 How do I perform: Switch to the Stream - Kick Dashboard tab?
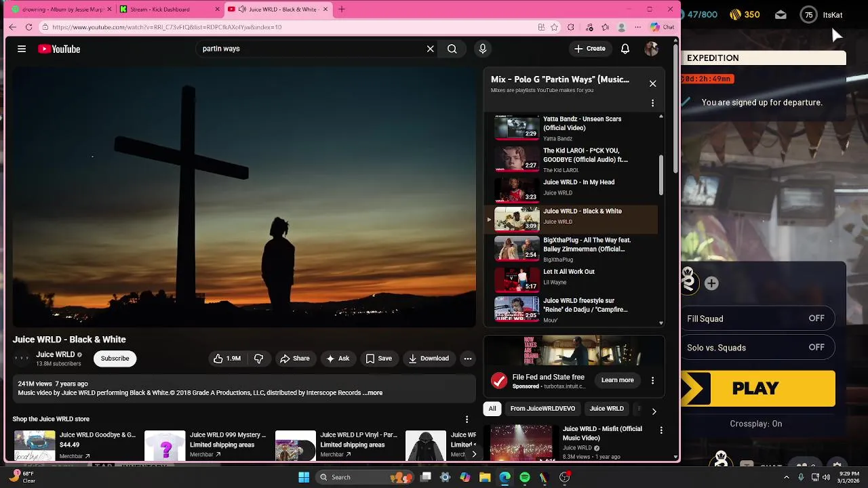pyautogui.click(x=168, y=9)
